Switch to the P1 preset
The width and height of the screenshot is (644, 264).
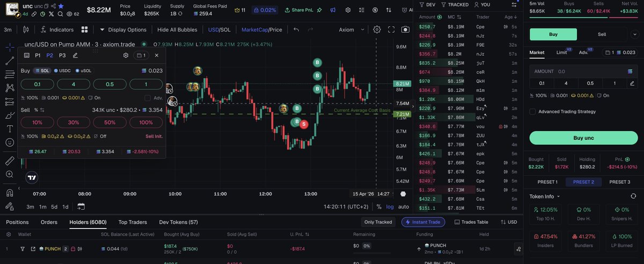point(38,55)
